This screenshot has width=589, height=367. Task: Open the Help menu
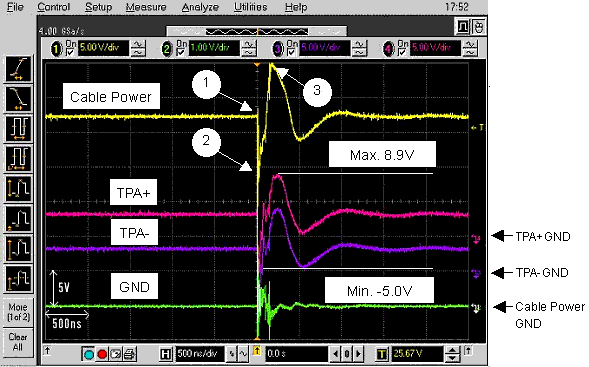point(296,7)
